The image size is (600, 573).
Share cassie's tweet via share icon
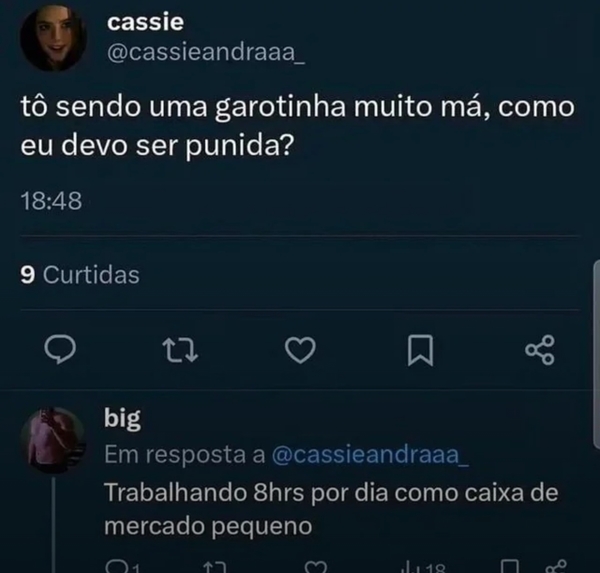(x=540, y=350)
